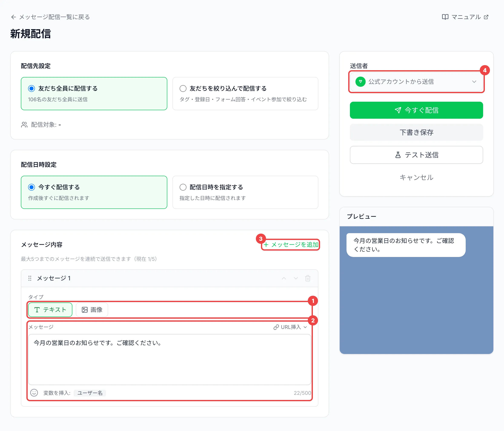Click the drag handle of メッセージ 1
This screenshot has height=431, width=504.
(x=30, y=278)
